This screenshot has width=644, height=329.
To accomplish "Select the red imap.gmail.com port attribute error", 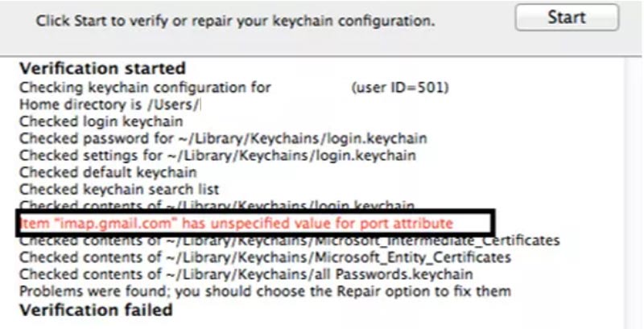I will [x=237, y=224].
